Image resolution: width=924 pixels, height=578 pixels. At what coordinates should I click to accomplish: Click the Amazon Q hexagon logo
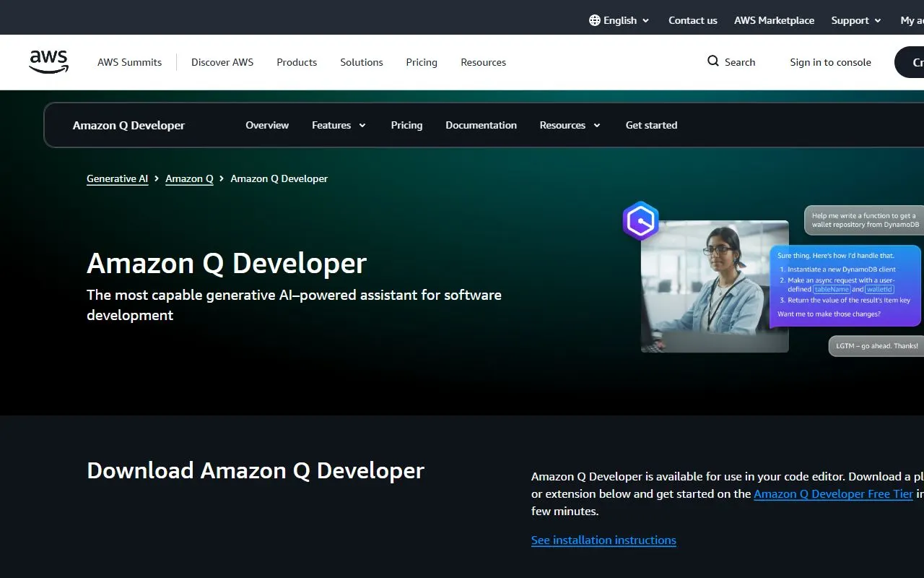coord(641,221)
